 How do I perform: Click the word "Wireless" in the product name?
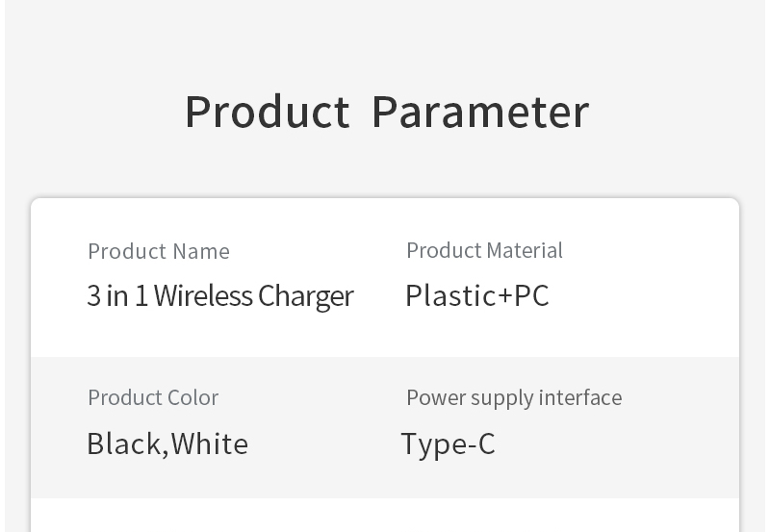point(203,295)
